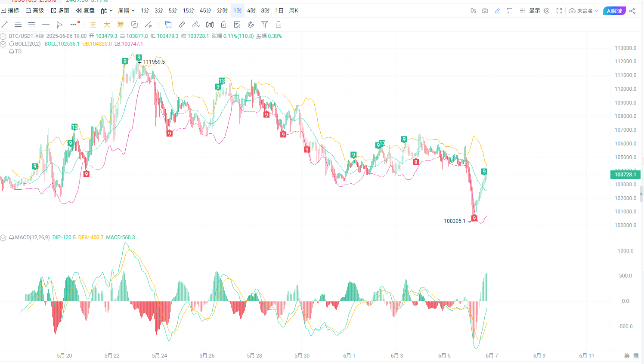Click the filter funnel icon
This screenshot has width=644, height=364.
265,25
